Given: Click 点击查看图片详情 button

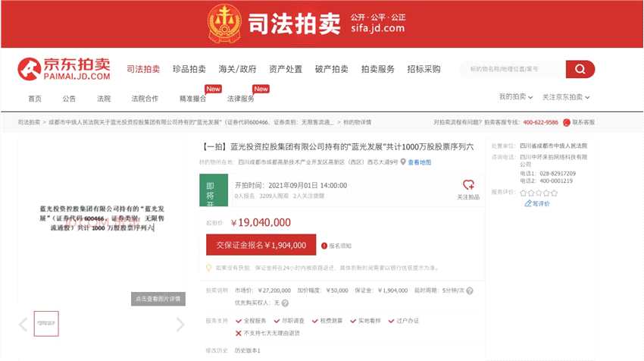Looking at the screenshot, I should click(x=158, y=299).
